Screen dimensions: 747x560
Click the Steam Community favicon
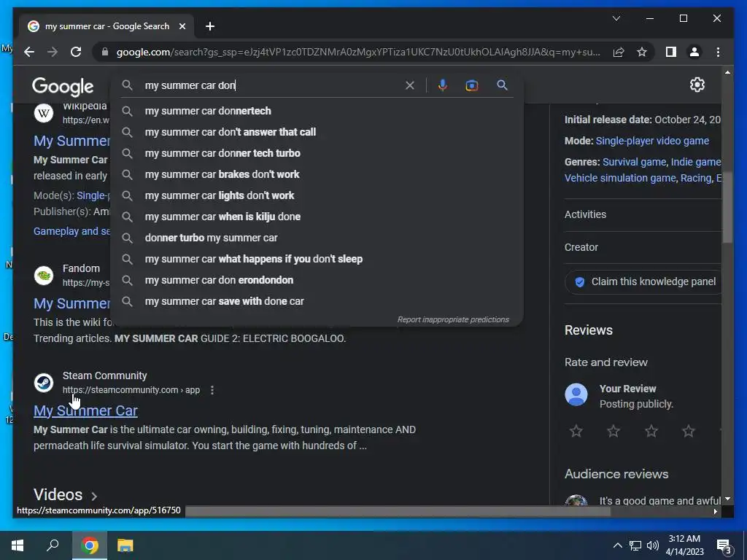(x=44, y=382)
